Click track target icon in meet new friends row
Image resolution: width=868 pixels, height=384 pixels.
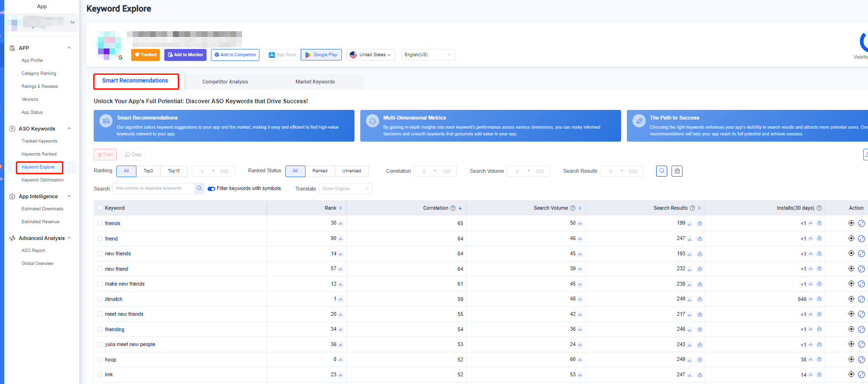pyautogui.click(x=851, y=314)
